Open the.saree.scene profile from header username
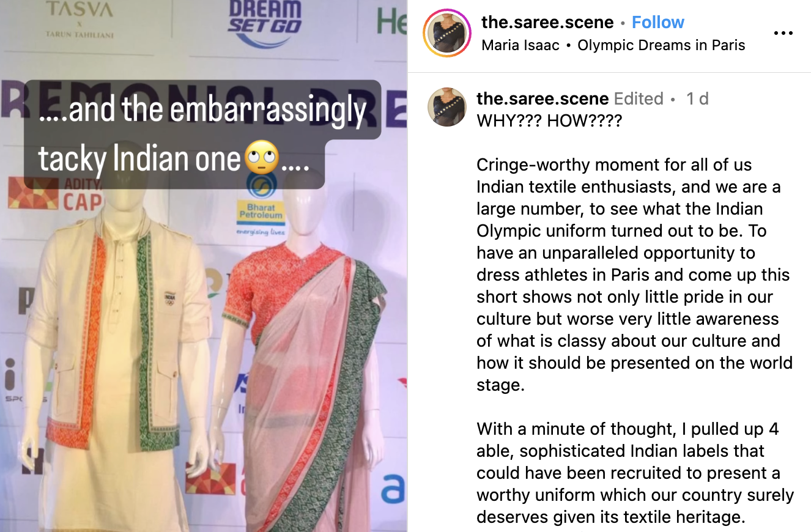811x532 pixels. (547, 23)
